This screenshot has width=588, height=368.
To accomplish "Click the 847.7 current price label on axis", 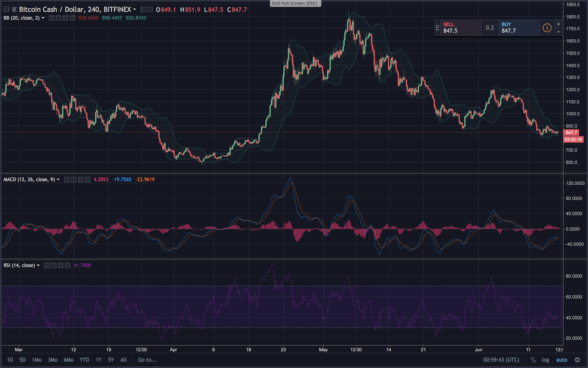I will [x=571, y=133].
